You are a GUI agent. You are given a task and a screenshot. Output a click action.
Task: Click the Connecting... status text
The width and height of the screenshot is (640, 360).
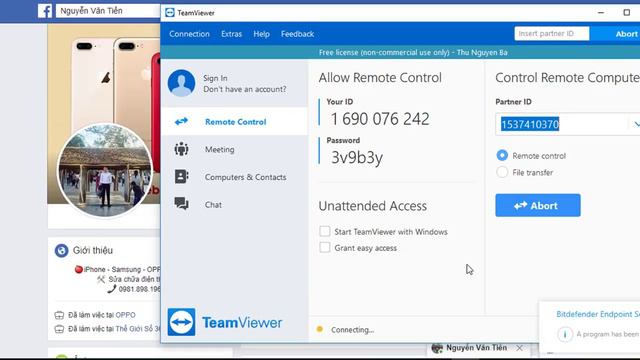point(352,330)
